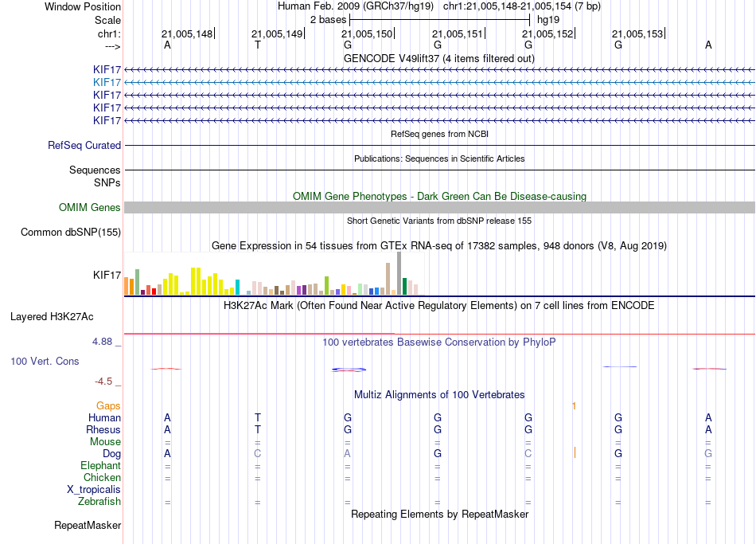Screen dimensions: 756x544
Task: Select the Dog species label
Action: [111, 454]
